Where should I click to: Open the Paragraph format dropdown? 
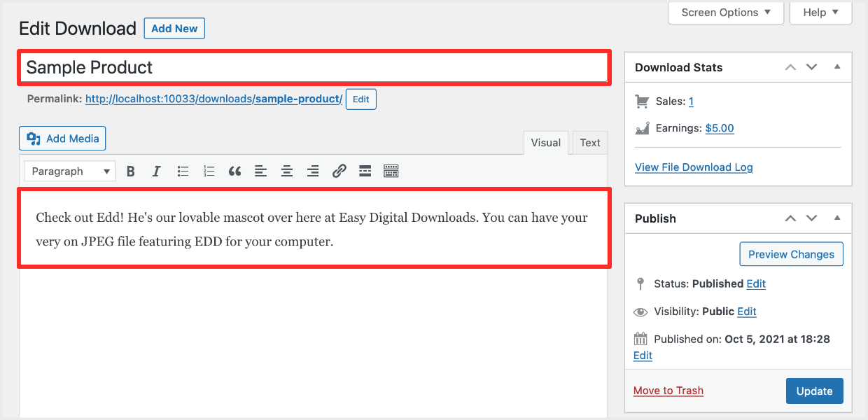coord(70,171)
